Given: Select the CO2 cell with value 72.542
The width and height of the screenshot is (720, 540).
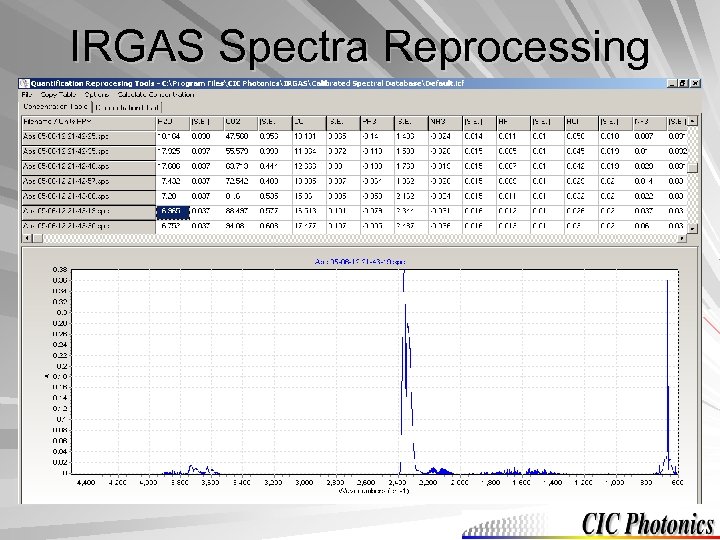Looking at the screenshot, I should [x=241, y=182].
